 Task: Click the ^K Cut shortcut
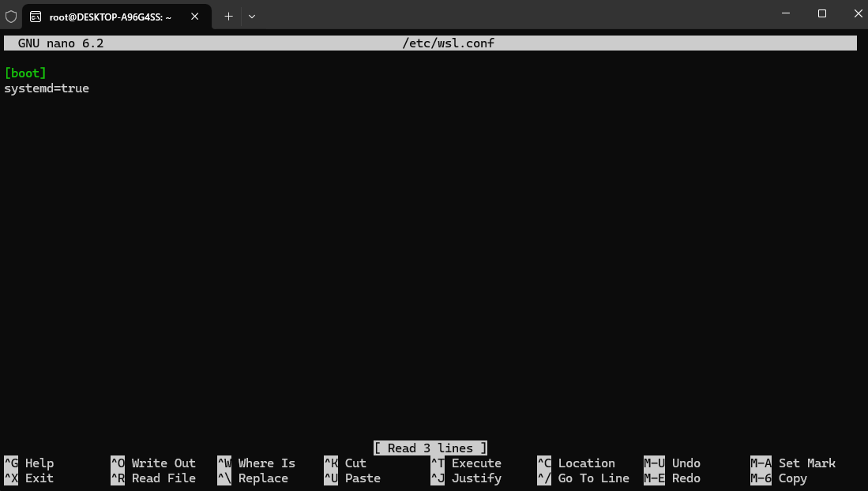click(345, 463)
